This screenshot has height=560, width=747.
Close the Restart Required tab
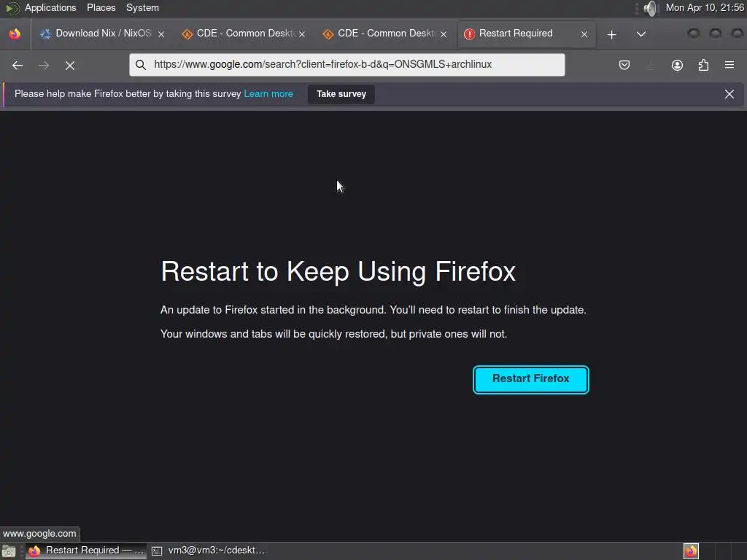pos(584,34)
